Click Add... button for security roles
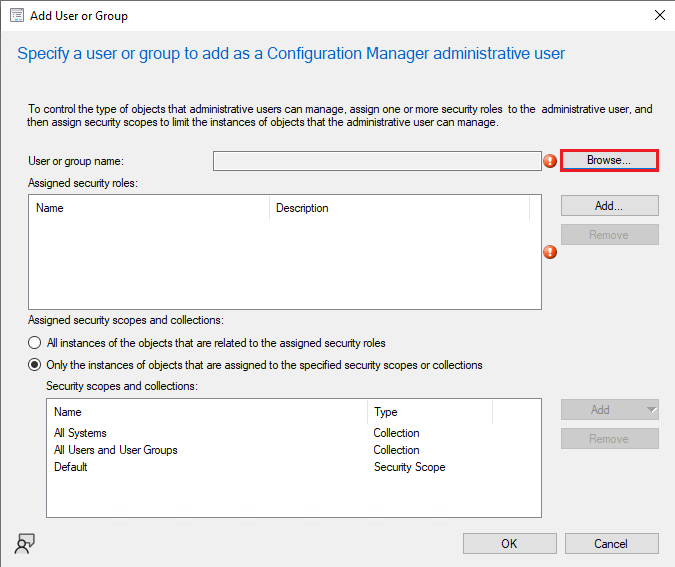 pos(609,206)
